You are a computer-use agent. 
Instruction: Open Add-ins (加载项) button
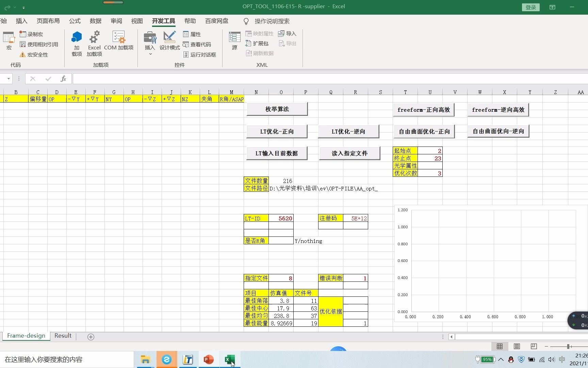click(x=77, y=44)
